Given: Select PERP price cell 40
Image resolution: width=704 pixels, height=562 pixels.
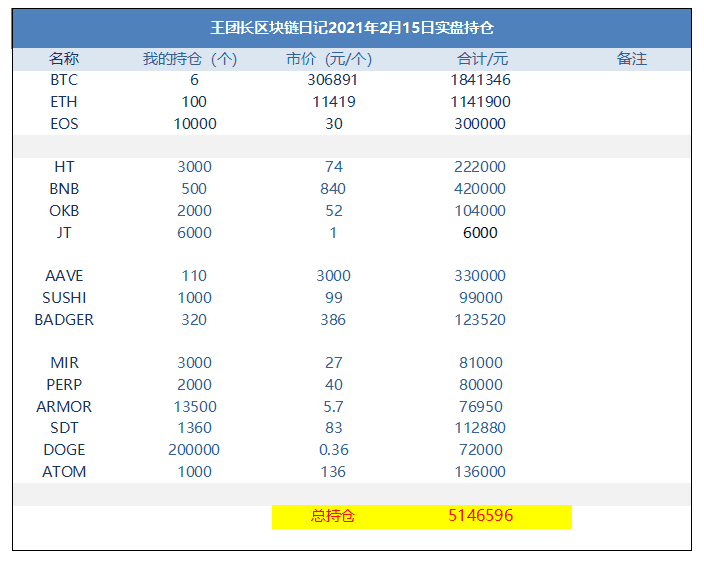Looking at the screenshot, I should (x=334, y=385).
